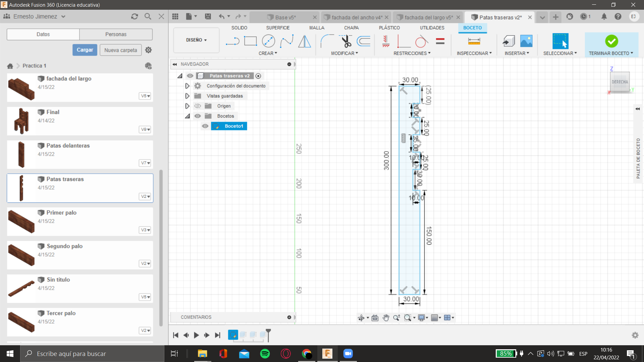Open the DISEÑO workspace dropdown

[x=197, y=40]
